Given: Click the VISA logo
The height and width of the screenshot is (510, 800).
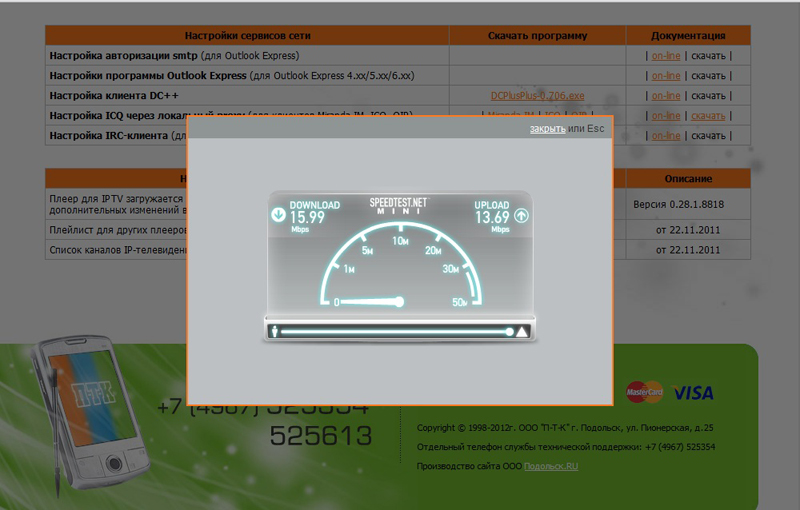Looking at the screenshot, I should click(693, 392).
